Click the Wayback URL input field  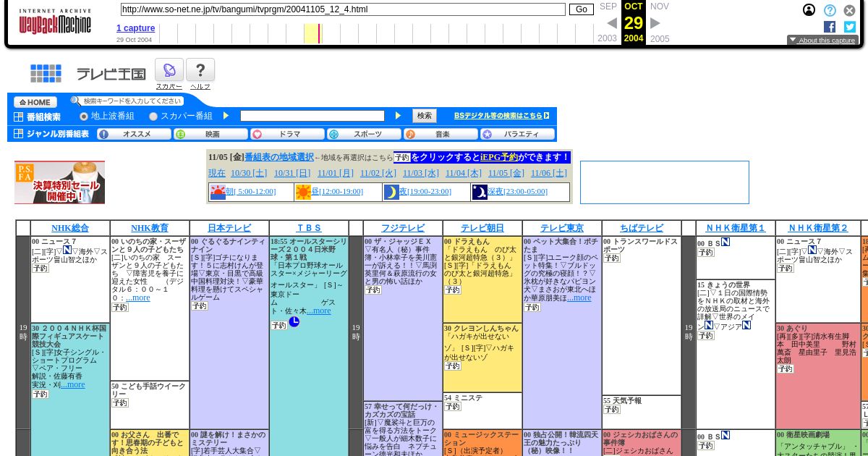(343, 9)
